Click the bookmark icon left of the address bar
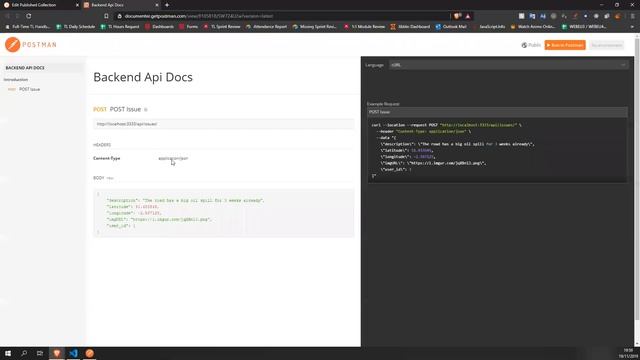This screenshot has width=640, height=360. [107, 16]
